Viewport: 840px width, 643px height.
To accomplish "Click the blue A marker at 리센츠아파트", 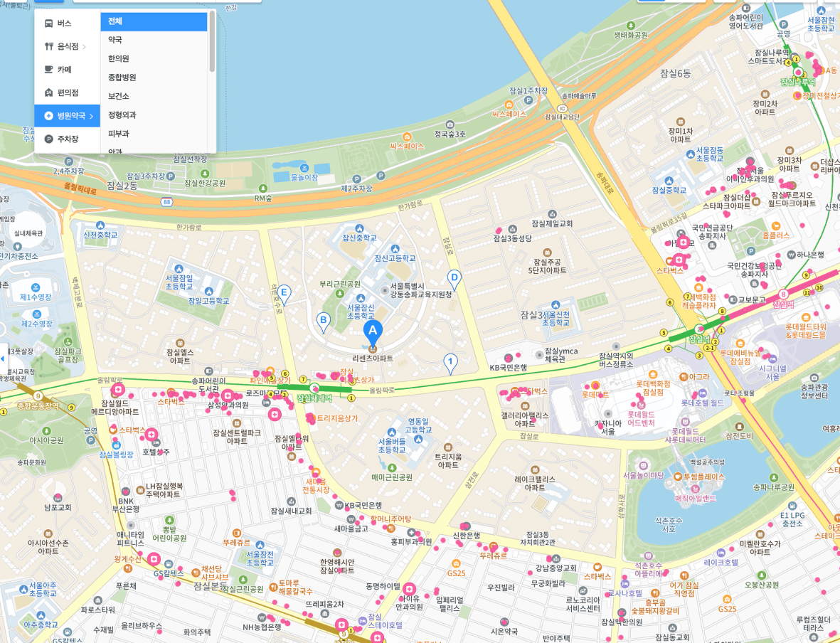I will click(x=373, y=332).
